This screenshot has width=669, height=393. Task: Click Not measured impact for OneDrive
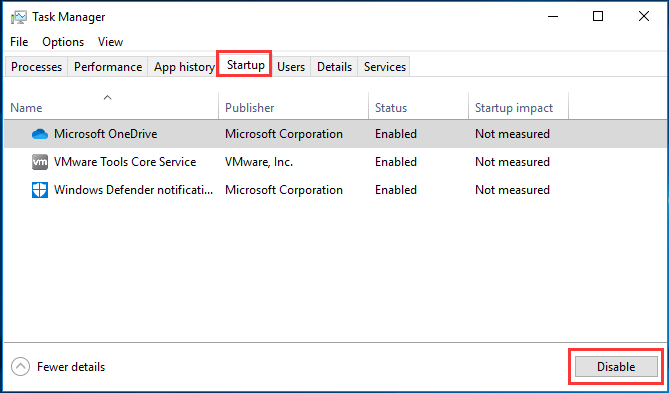pos(512,134)
